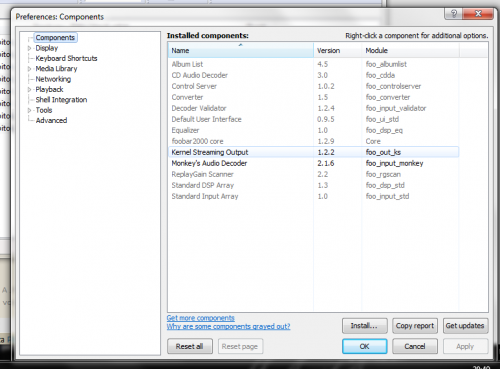Click foo_input_monkey module cell
The height and width of the screenshot is (369, 500).
tap(394, 163)
